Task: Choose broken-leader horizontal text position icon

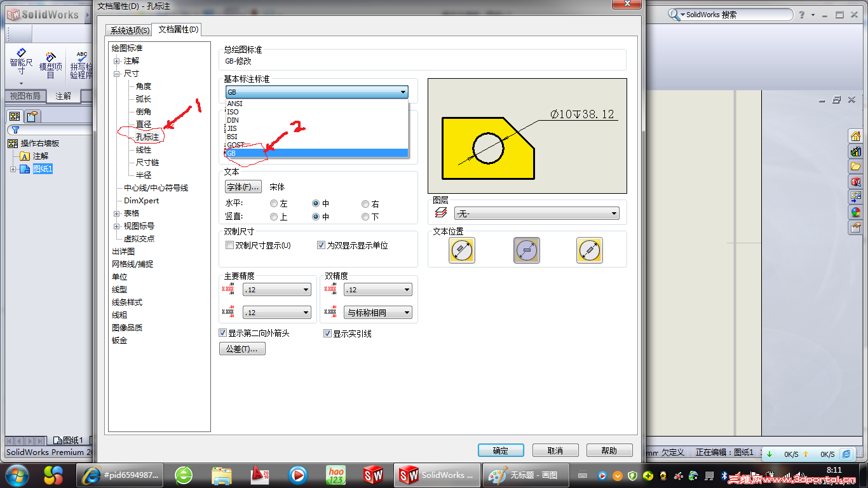Action: (527, 250)
